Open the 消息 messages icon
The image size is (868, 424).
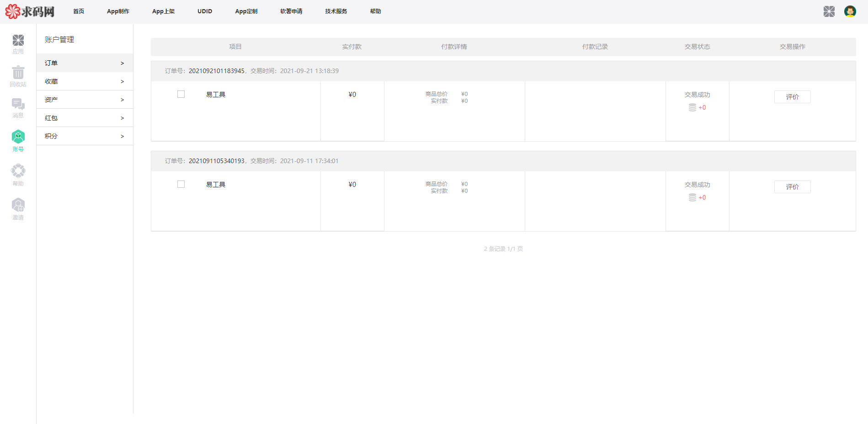[18, 108]
